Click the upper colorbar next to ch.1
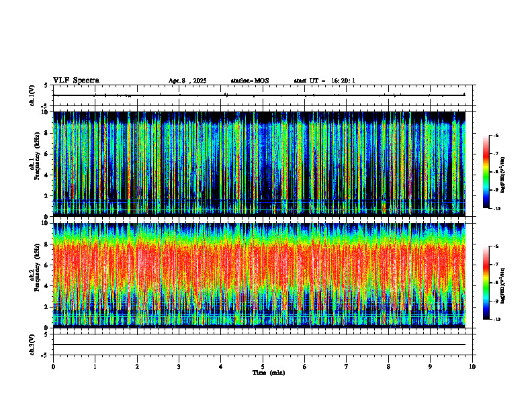Image resolution: width=532 pixels, height=411 pixels. 486,172
